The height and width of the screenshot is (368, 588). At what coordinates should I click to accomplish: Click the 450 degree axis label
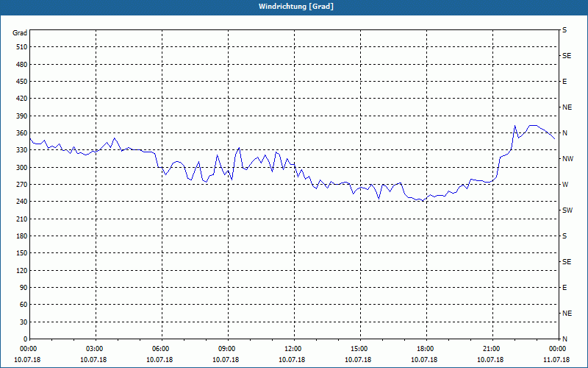(x=22, y=82)
